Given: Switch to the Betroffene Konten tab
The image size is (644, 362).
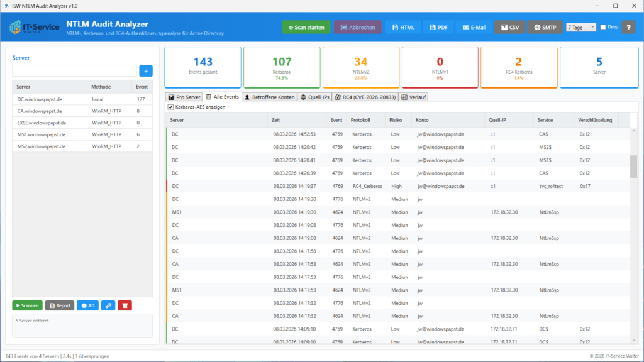Looking at the screenshot, I should [269, 97].
